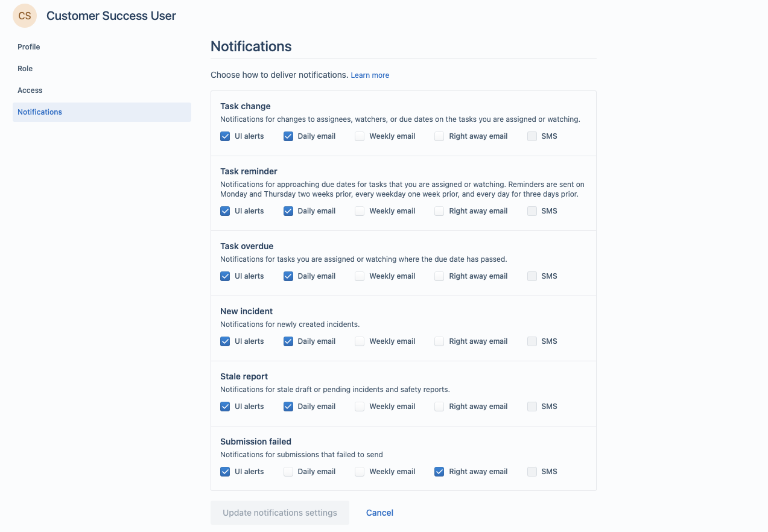Toggle SMS checkbox for Task change
The height and width of the screenshot is (532, 768).
coord(532,136)
